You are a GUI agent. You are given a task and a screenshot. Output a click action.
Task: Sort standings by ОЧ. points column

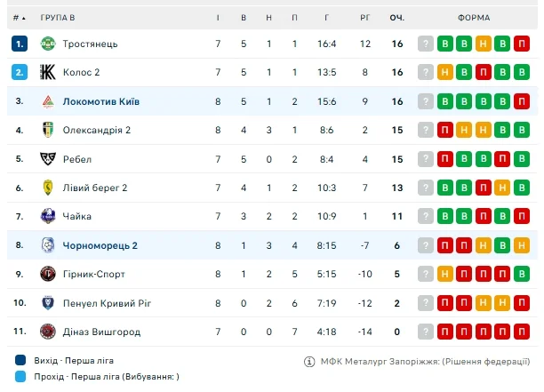(x=396, y=18)
